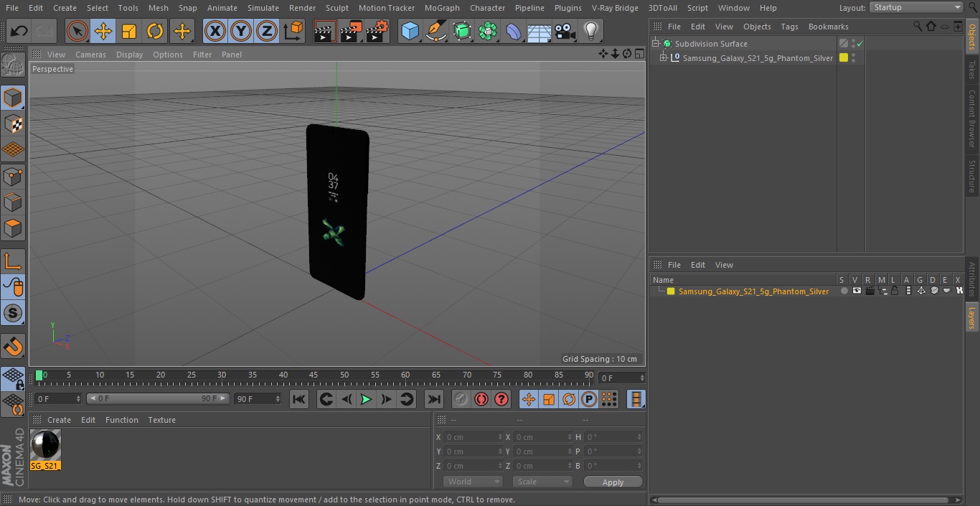The width and height of the screenshot is (980, 506).
Task: Add a Cube primitive object
Action: pyautogui.click(x=410, y=31)
